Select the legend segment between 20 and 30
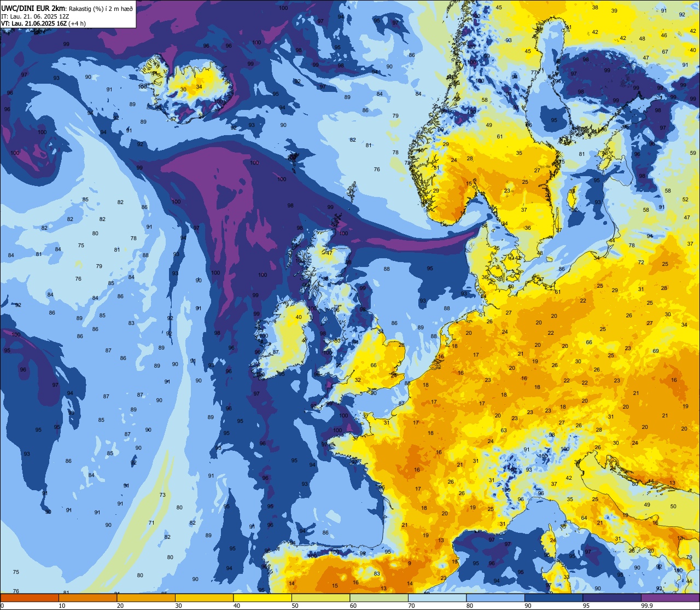 pos(146,597)
